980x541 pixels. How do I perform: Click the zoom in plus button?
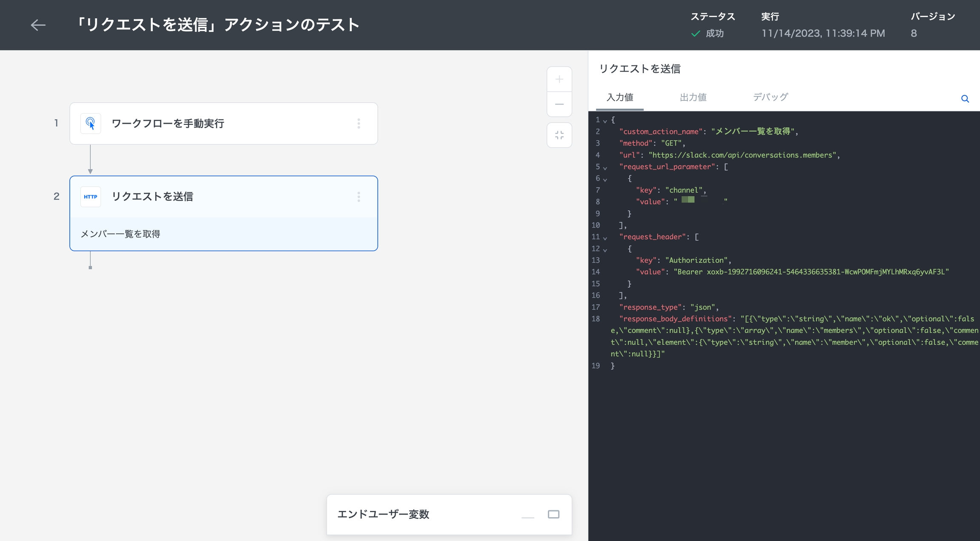tap(559, 80)
